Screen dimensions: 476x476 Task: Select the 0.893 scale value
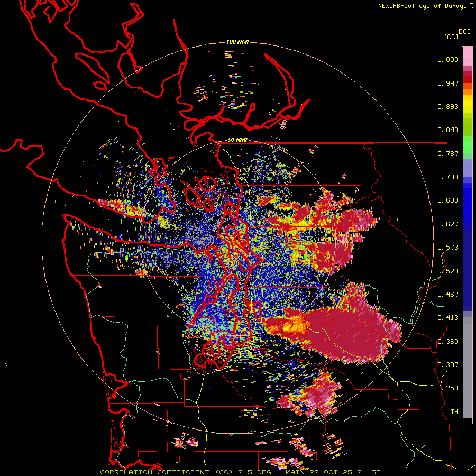click(448, 106)
